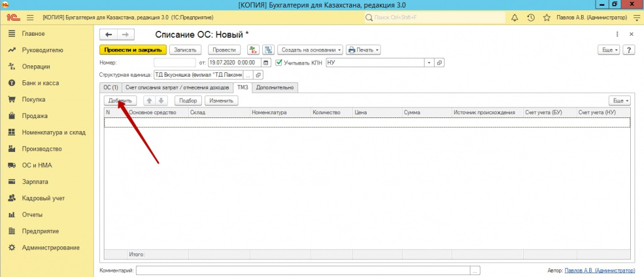Click the Изменить button
The image size is (644, 277).
(221, 100)
